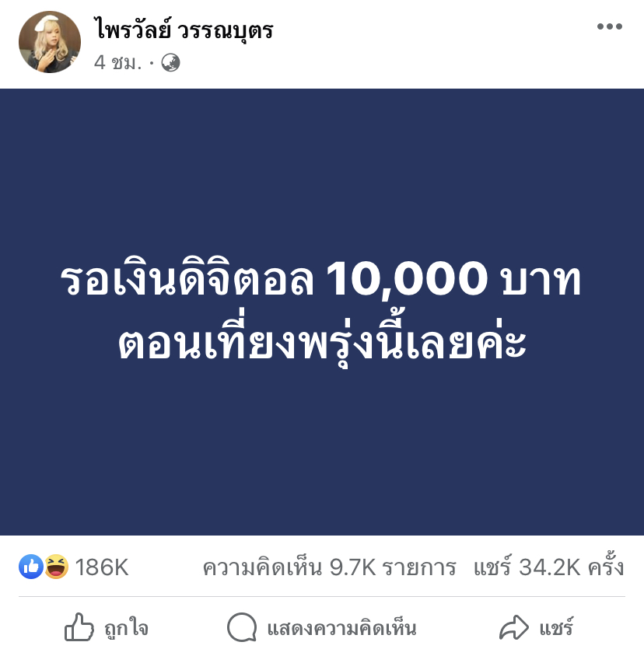Select the แชร์ share button label
The width and height of the screenshot is (644, 656).
pyautogui.click(x=556, y=627)
